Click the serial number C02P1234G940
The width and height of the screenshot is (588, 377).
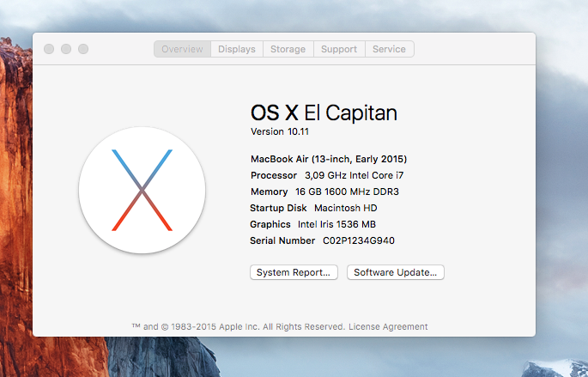(358, 240)
